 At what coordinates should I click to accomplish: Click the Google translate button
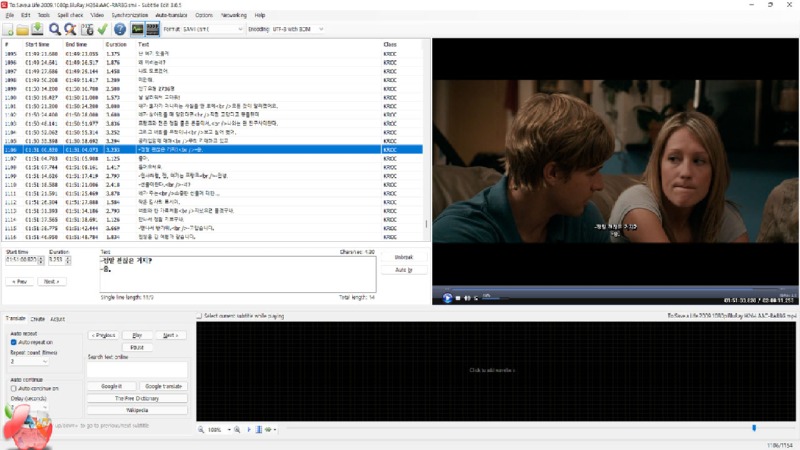tap(163, 386)
